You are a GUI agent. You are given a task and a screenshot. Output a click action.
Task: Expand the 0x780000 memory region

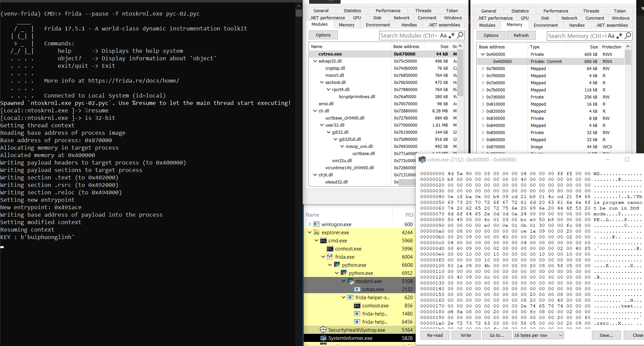click(483, 68)
